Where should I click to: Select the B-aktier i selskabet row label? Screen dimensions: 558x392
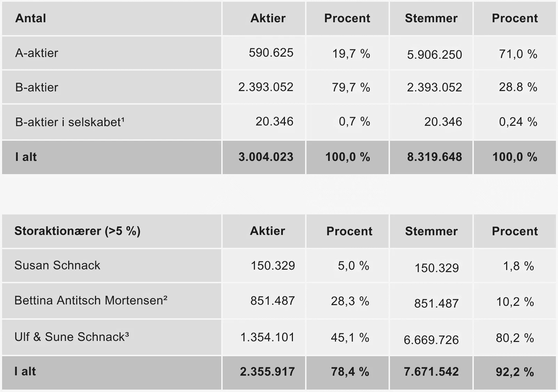pos(70,122)
